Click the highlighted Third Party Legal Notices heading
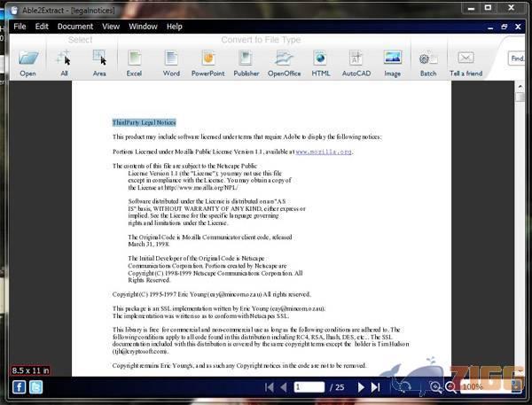This screenshot has width=532, height=405. pyautogui.click(x=145, y=122)
